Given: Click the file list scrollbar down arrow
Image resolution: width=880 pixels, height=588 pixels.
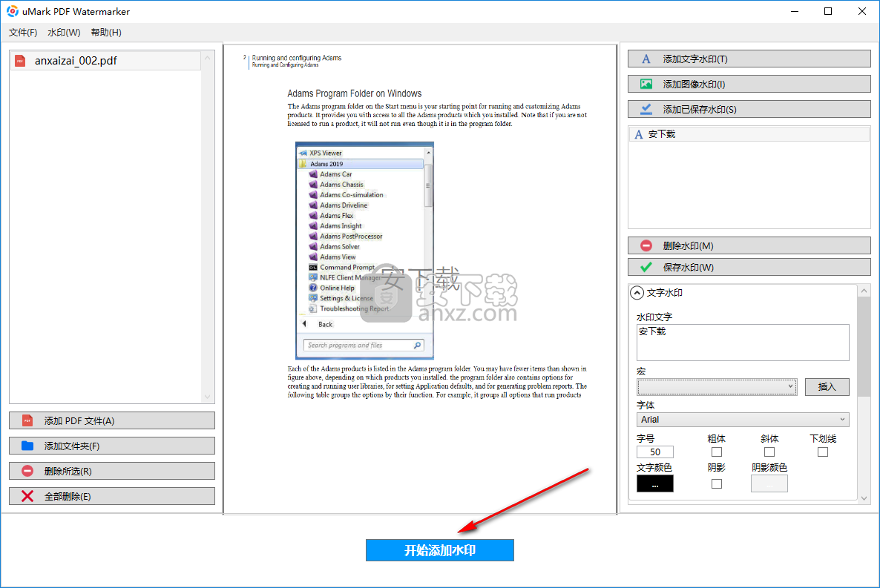Looking at the screenshot, I should point(207,397).
